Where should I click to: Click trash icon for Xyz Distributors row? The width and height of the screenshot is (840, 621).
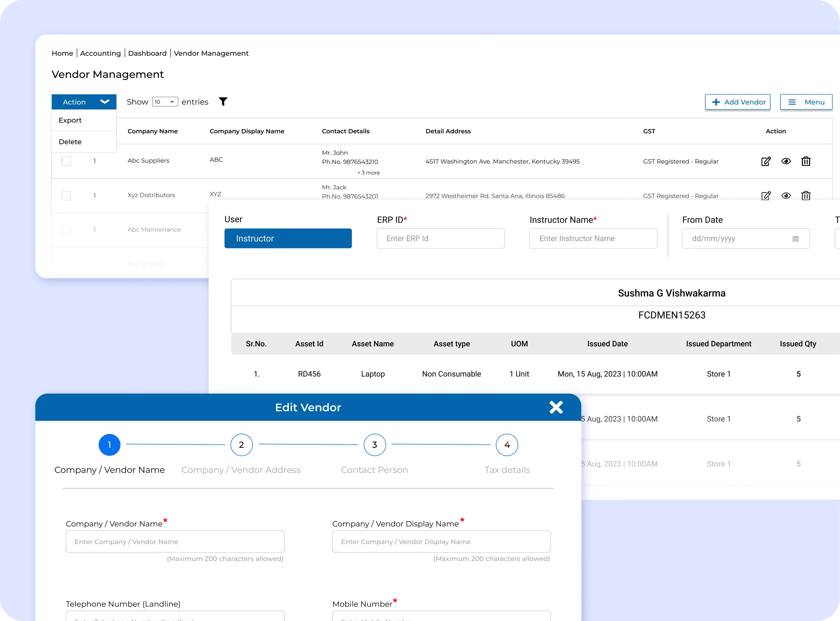[x=806, y=195]
